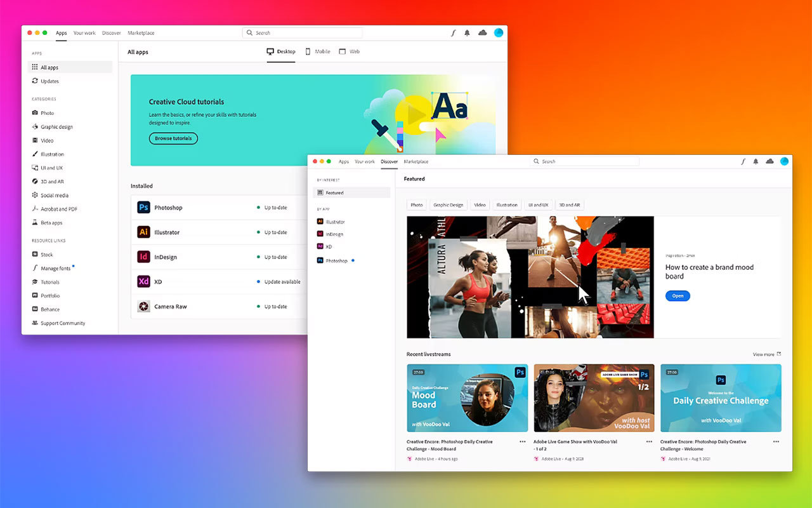
Task: Open options for the Daily Creative Challenge Welcome card
Action: tap(775, 441)
